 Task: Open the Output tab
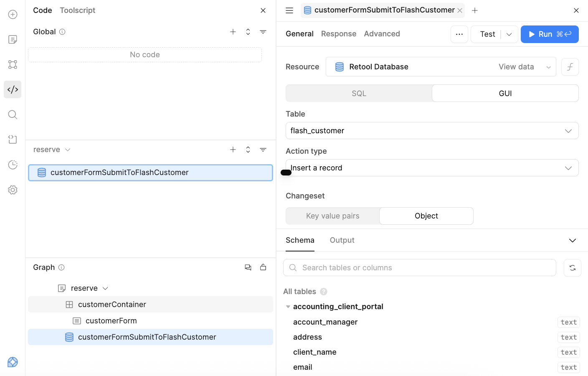(x=342, y=240)
